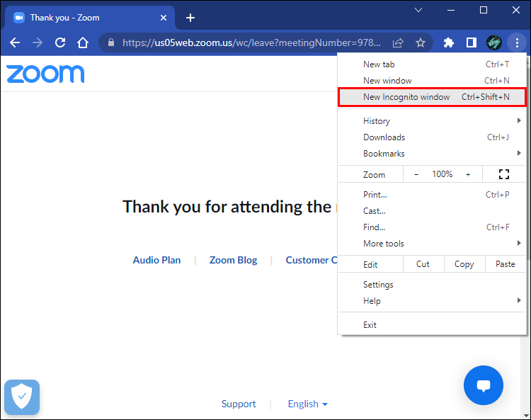Choose New tab from the menu
Screen dimensions: 531x420
coord(432,64)
